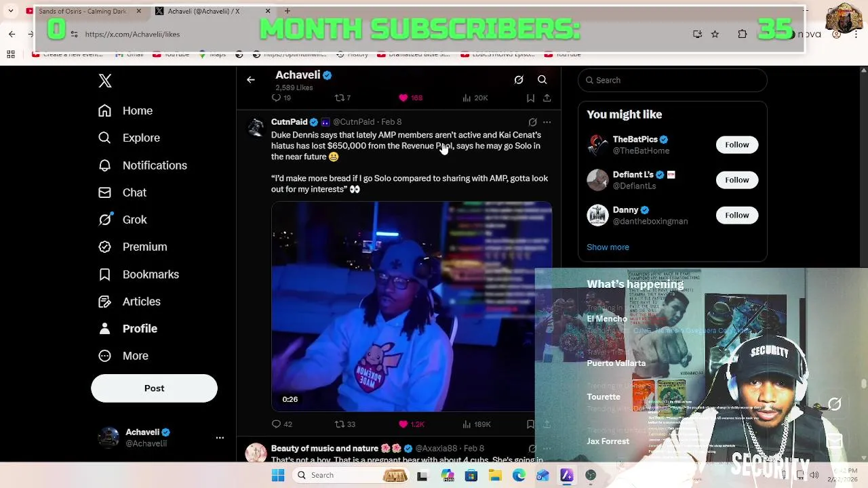
Task: Open Jax Forrest trending topic
Action: tap(608, 441)
